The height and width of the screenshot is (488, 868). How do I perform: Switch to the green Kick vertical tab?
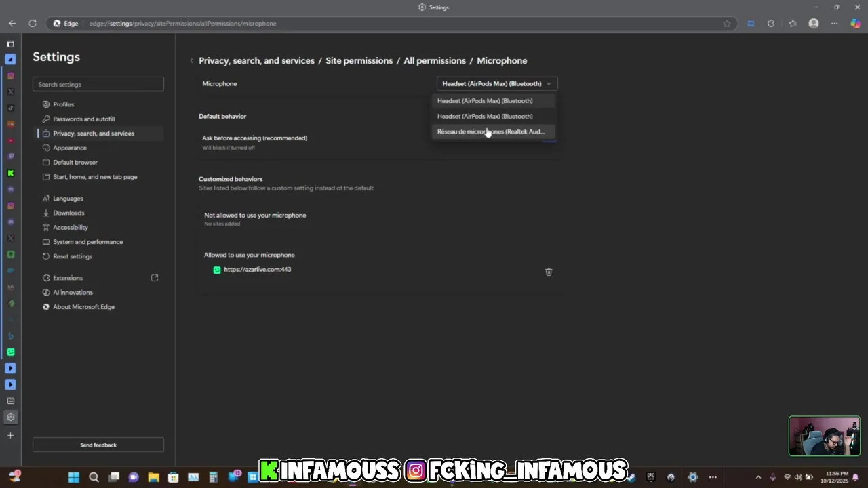[10, 173]
